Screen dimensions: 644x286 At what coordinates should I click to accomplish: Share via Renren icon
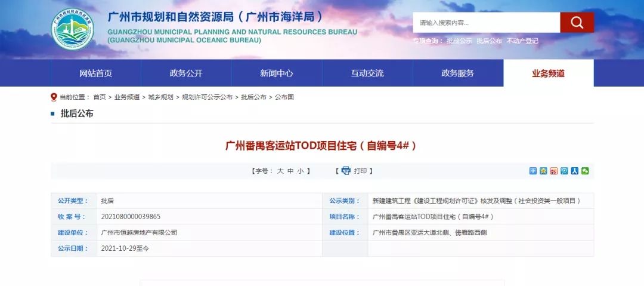point(575,171)
